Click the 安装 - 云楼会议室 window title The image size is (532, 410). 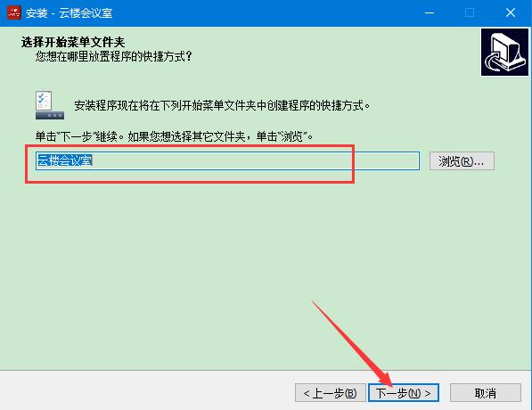coord(69,13)
